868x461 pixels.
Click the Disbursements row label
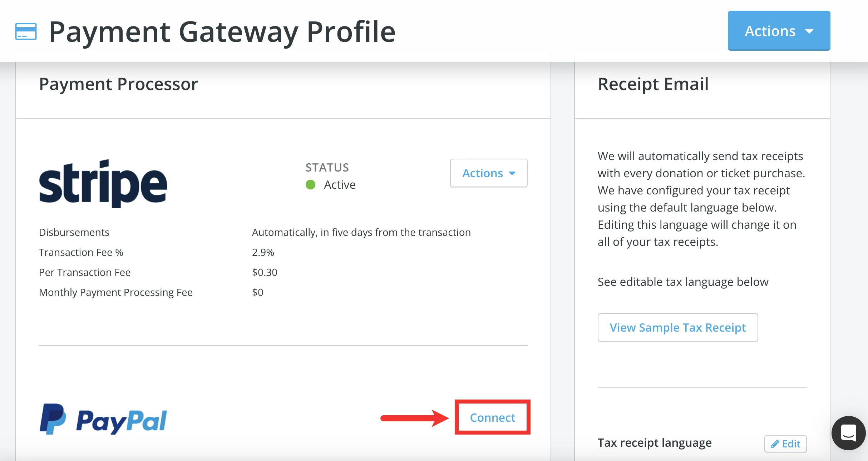click(x=74, y=232)
